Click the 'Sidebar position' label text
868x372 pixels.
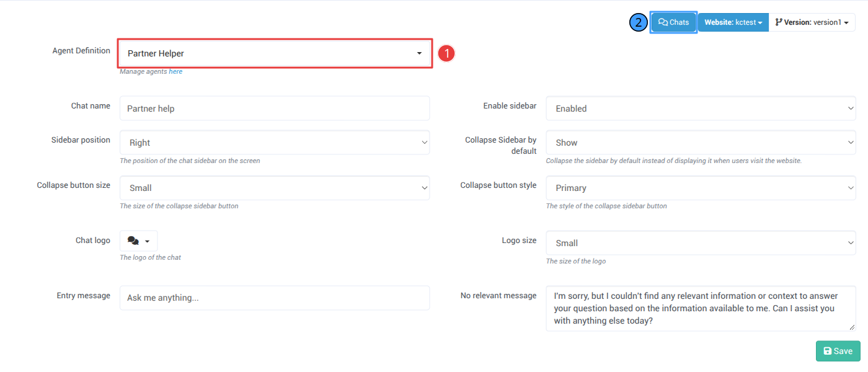point(81,140)
